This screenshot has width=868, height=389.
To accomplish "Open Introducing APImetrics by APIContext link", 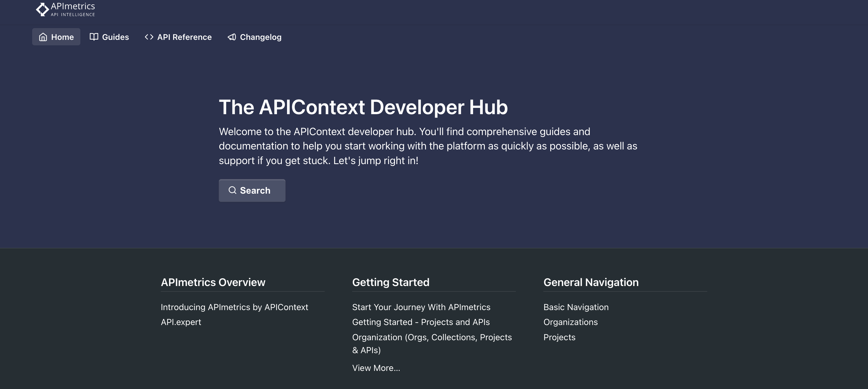I will click(x=234, y=307).
